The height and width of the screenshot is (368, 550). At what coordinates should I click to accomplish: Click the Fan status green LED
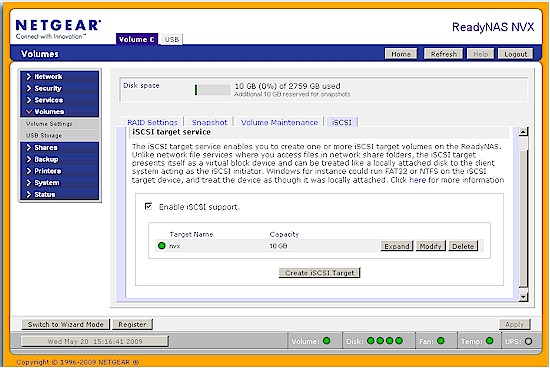click(441, 341)
